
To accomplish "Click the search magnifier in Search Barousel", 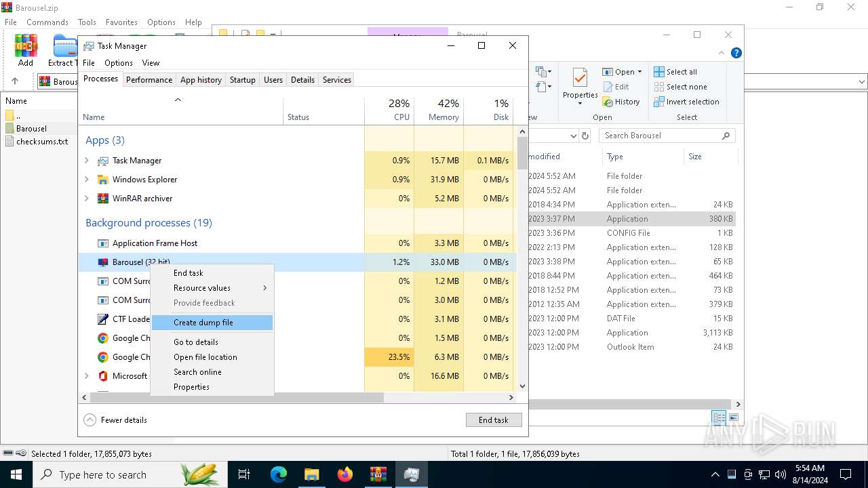I will point(726,136).
